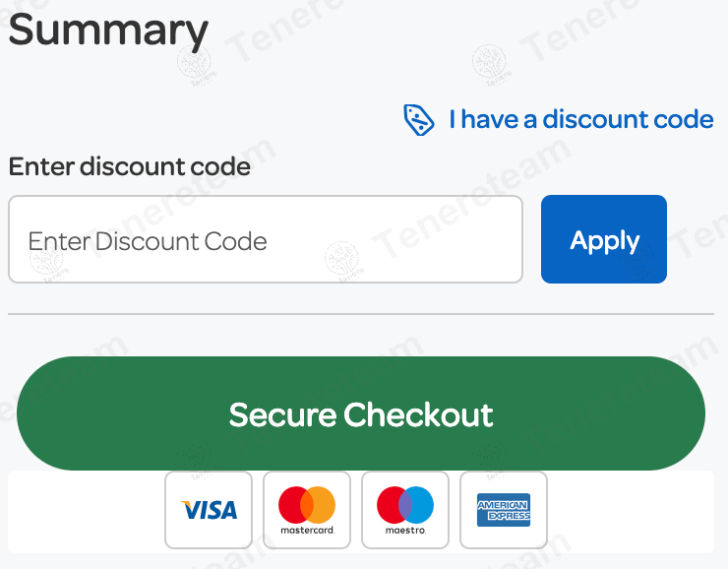Apply the entered discount code

[x=604, y=240]
